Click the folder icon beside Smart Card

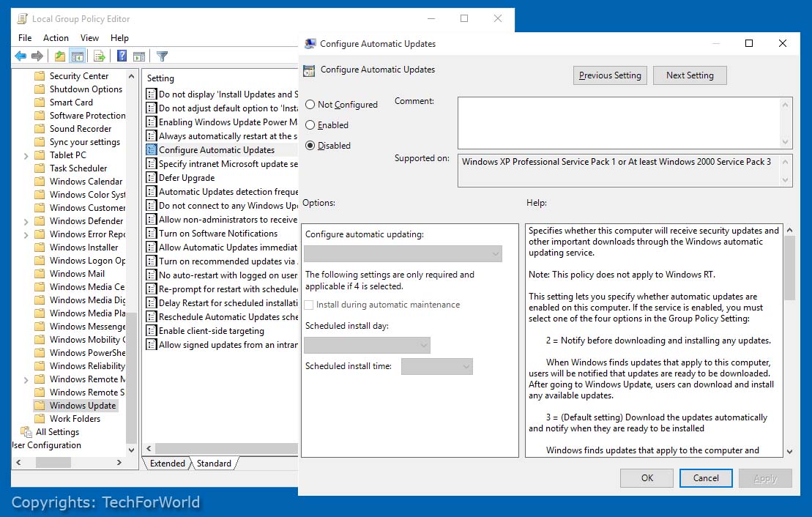40,103
